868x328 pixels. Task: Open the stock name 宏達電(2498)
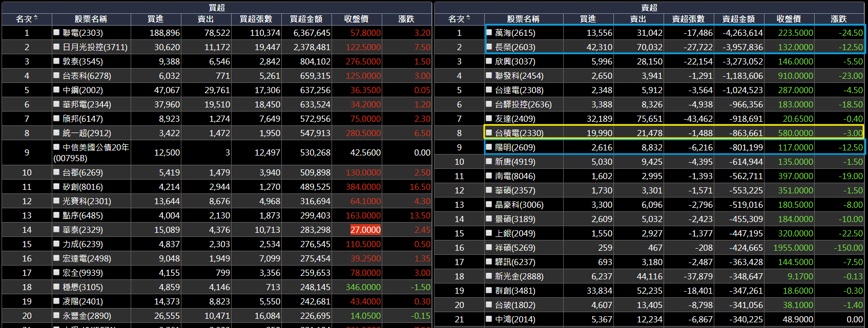click(87, 259)
